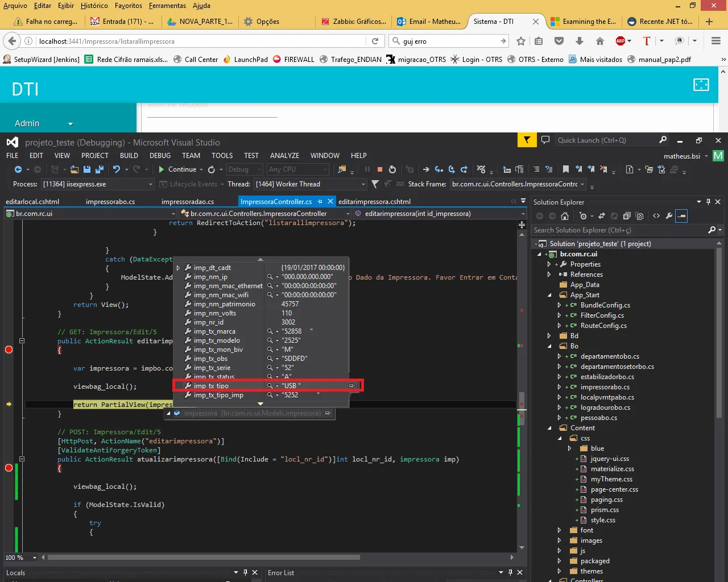Click Save All in the Visual Studio toolbar

(99, 169)
